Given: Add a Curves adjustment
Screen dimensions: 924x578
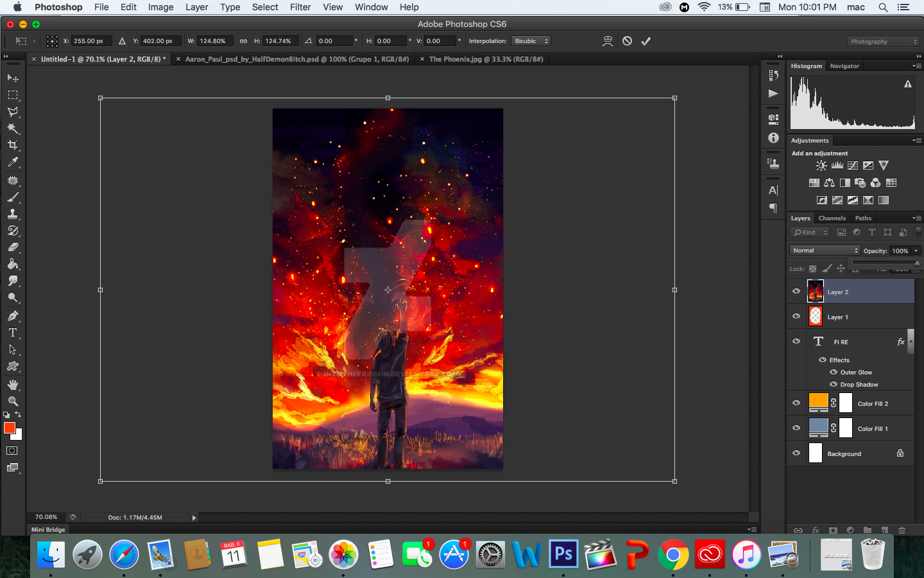Looking at the screenshot, I should pos(853,166).
